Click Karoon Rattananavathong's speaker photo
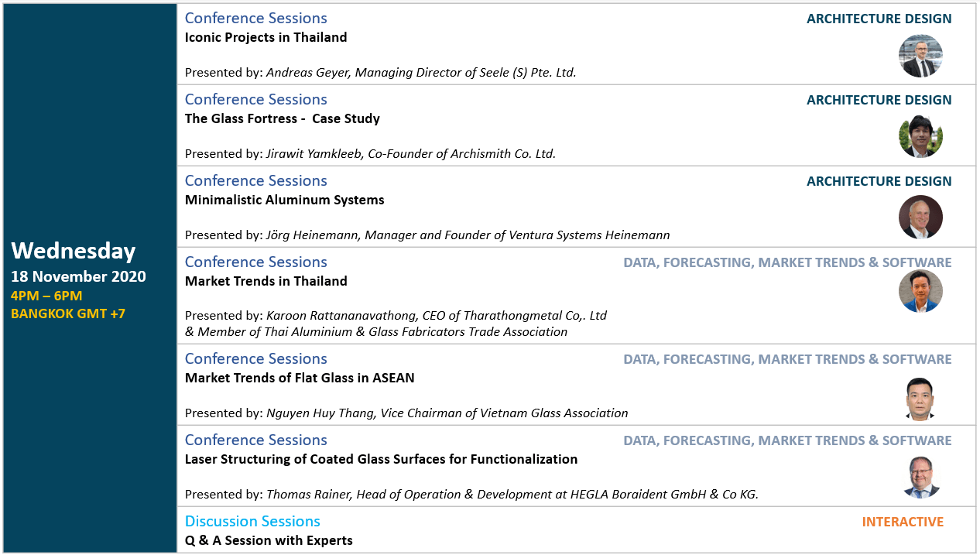Screen dimensions: 980x555 point(920,291)
